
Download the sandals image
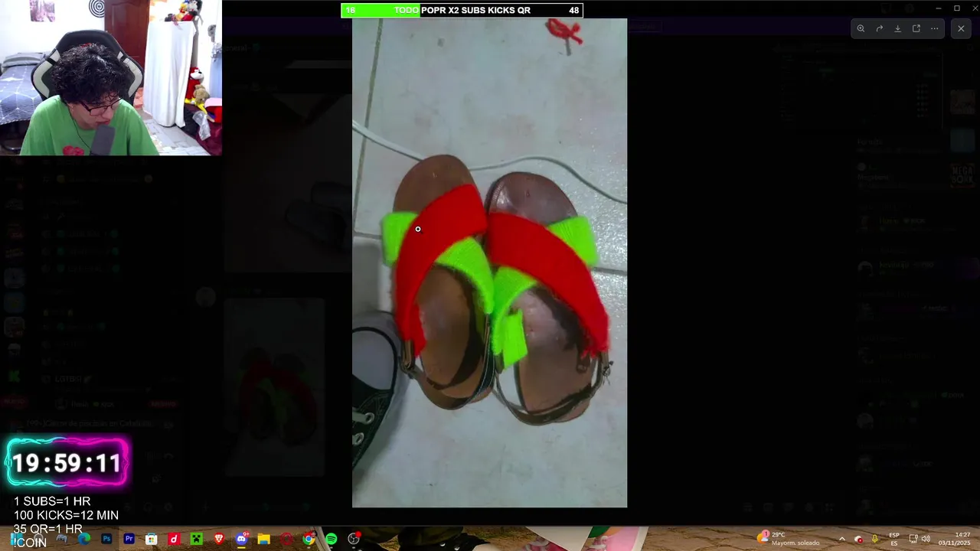(x=897, y=28)
